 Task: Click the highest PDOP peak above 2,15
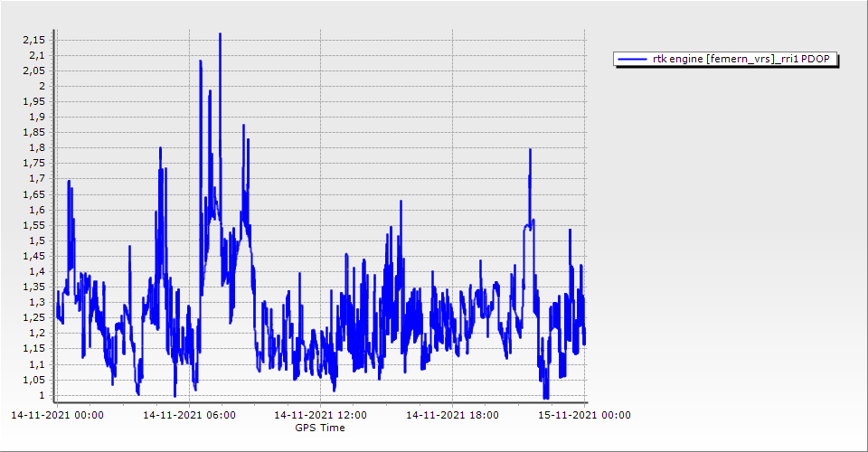pos(220,35)
